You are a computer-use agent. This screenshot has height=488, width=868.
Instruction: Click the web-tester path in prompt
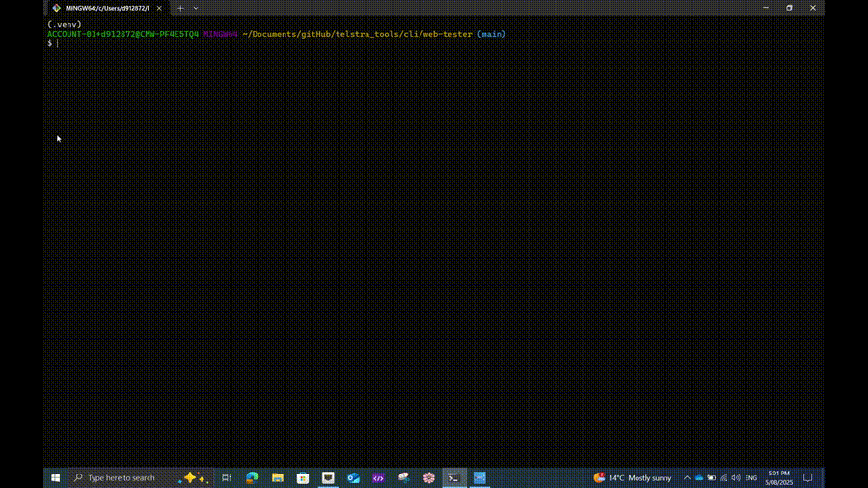(x=448, y=34)
